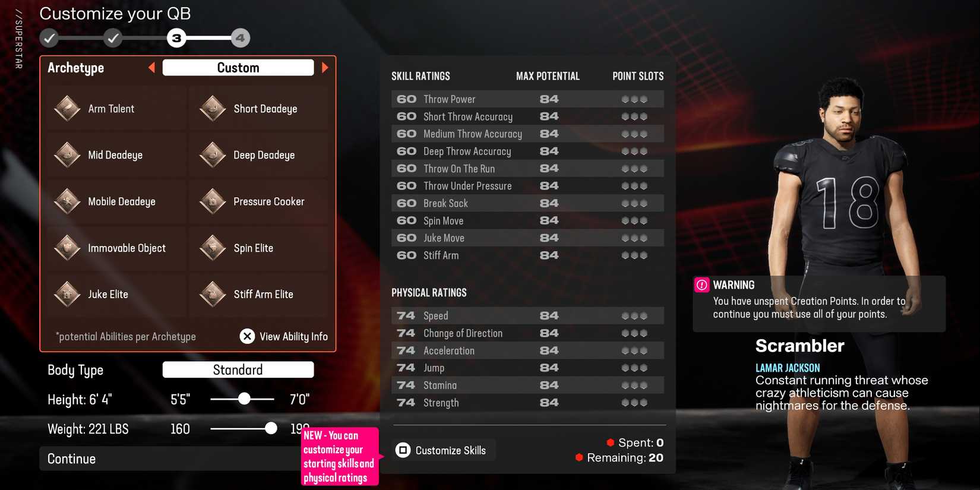Switch to previous archetype with left arrow
Viewport: 980px width, 490px height.
152,68
